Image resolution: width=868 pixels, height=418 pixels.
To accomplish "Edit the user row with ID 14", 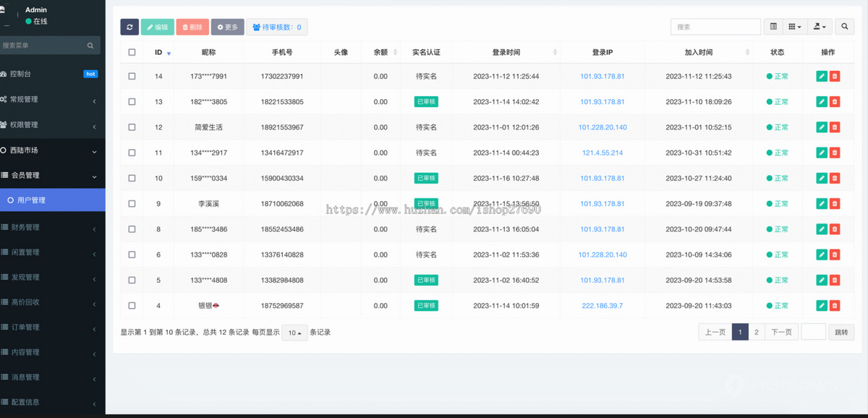I will (822, 77).
